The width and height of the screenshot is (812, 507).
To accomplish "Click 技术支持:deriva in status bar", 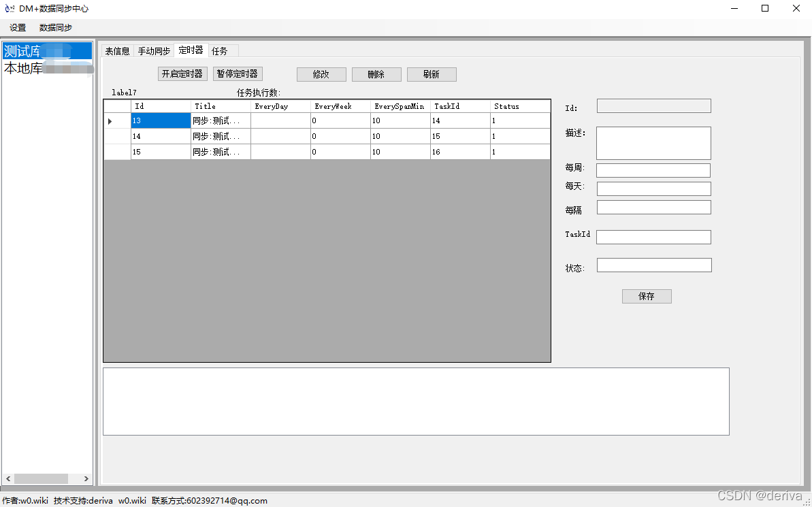I will pos(83,501).
